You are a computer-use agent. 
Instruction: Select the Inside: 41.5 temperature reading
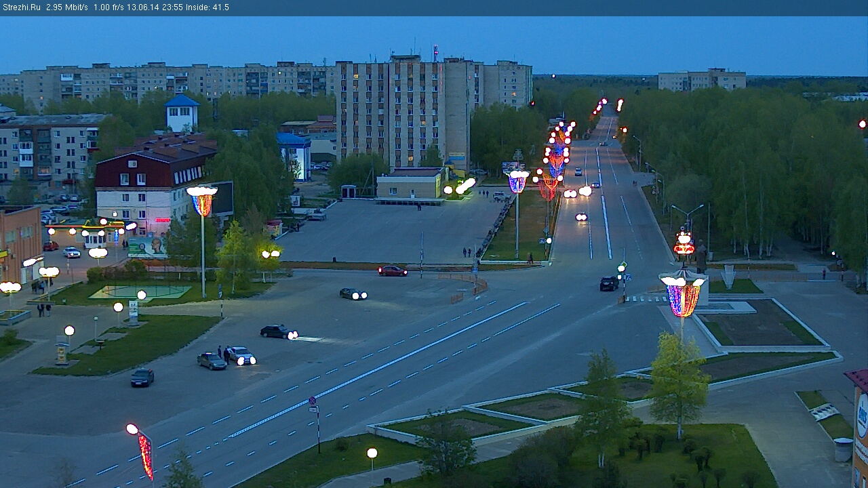pos(206,7)
